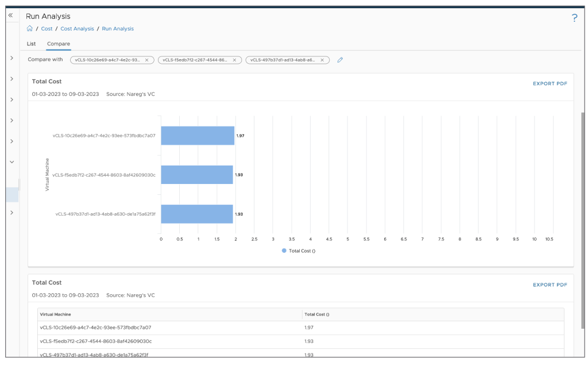Click the vCLS-10c26e69 bar in chart
The width and height of the screenshot is (588, 365).
tap(198, 136)
